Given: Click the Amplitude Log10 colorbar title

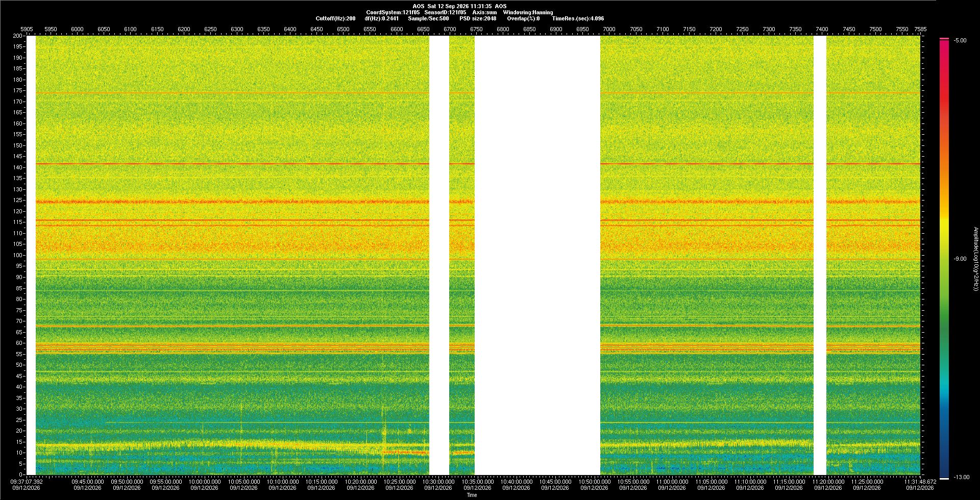Looking at the screenshot, I should click(975, 259).
